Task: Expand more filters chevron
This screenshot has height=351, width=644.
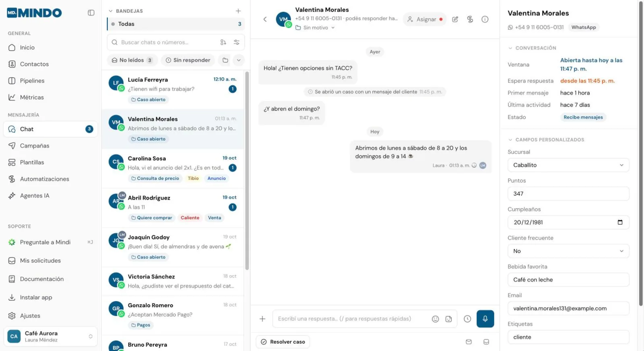Action: coord(239,60)
